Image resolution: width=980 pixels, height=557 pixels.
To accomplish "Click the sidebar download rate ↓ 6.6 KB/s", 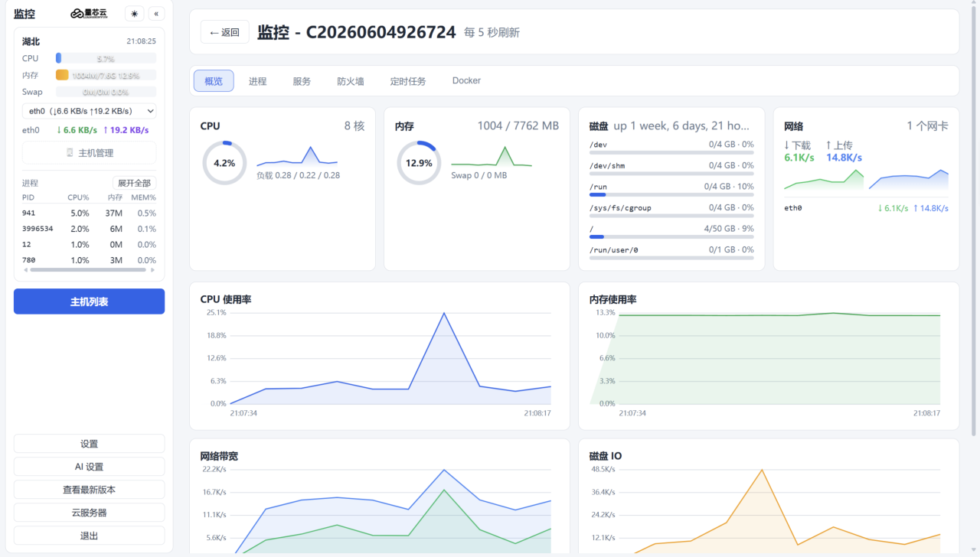I will [77, 130].
